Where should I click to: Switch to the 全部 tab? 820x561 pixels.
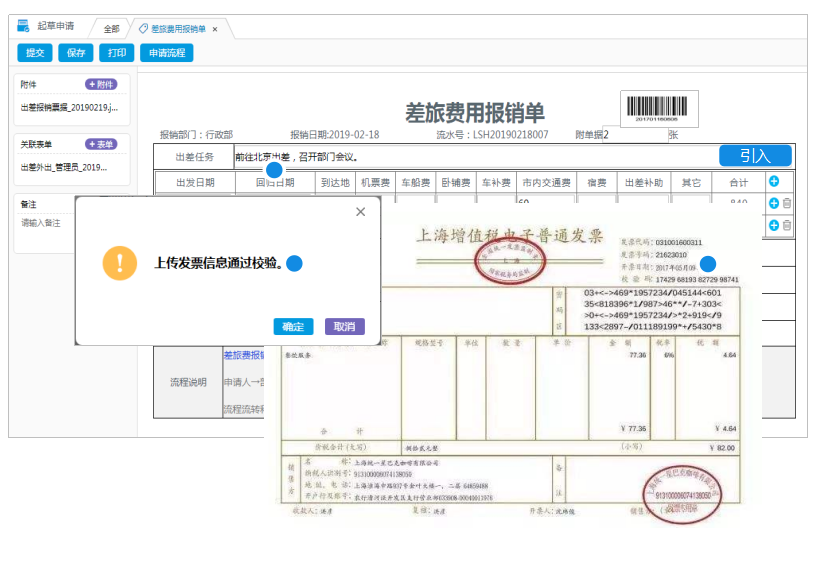click(x=111, y=29)
